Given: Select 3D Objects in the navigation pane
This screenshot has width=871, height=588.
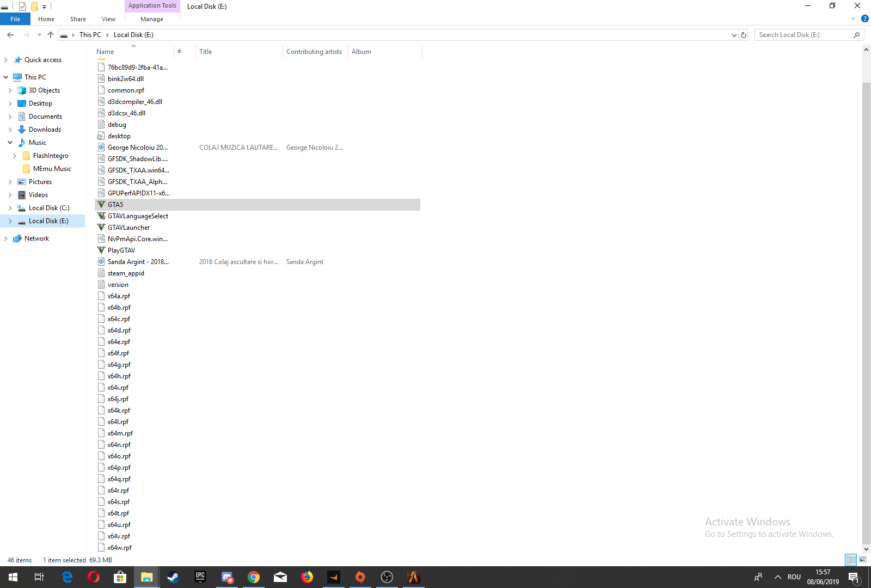Looking at the screenshot, I should (44, 90).
